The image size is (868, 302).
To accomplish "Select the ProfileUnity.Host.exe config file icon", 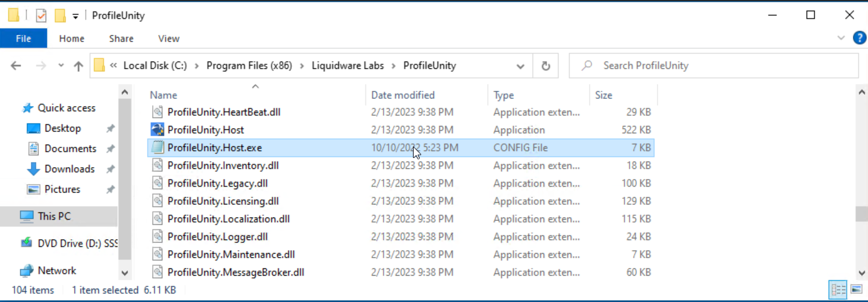I will pos(157,147).
